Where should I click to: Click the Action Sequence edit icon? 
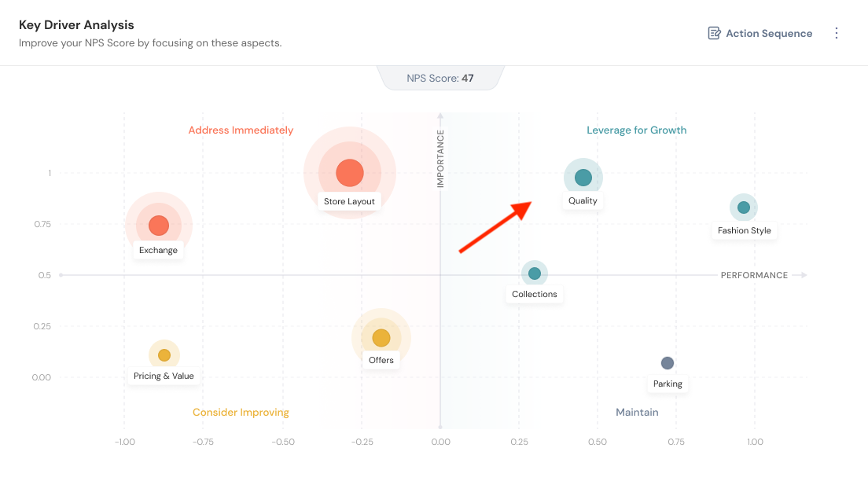click(x=714, y=33)
